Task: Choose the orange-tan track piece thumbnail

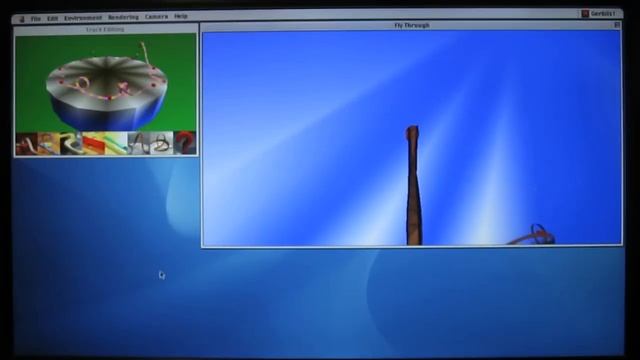Action: click(49, 144)
